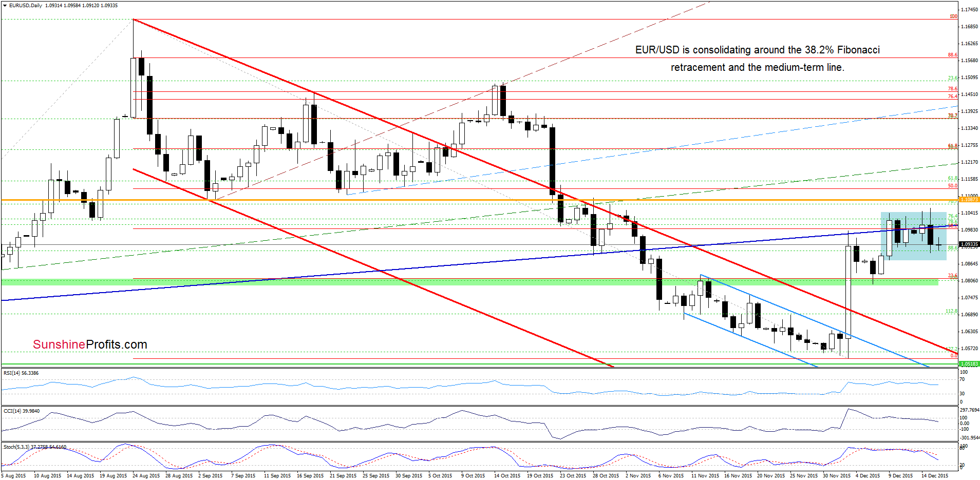Click the 24 Aug 2015 date label
This screenshot has width=980, height=480.
(146, 476)
